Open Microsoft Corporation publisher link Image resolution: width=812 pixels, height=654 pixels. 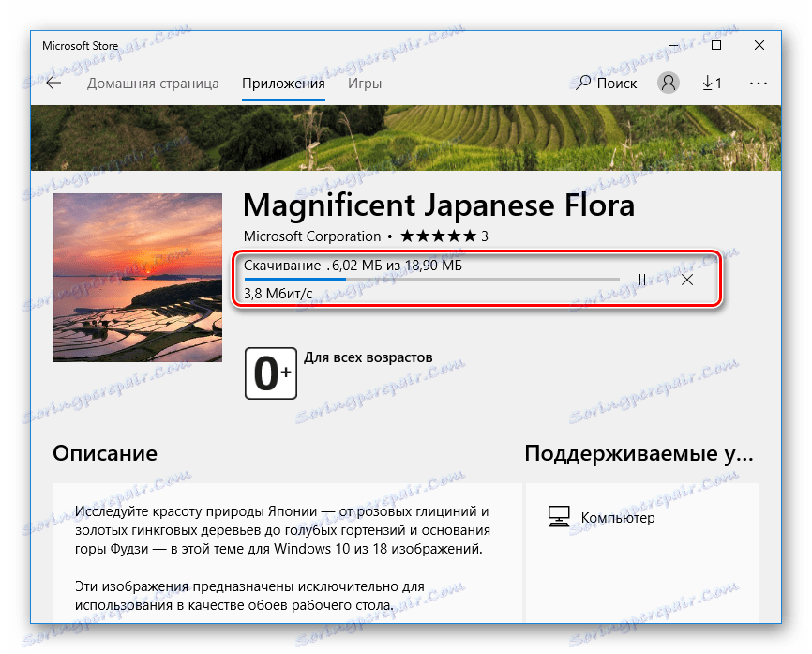(310, 236)
